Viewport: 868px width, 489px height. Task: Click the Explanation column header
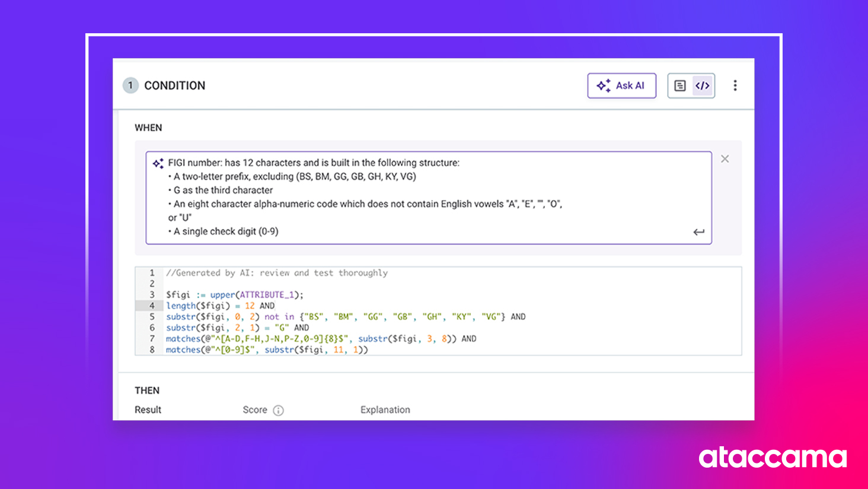[x=385, y=410]
